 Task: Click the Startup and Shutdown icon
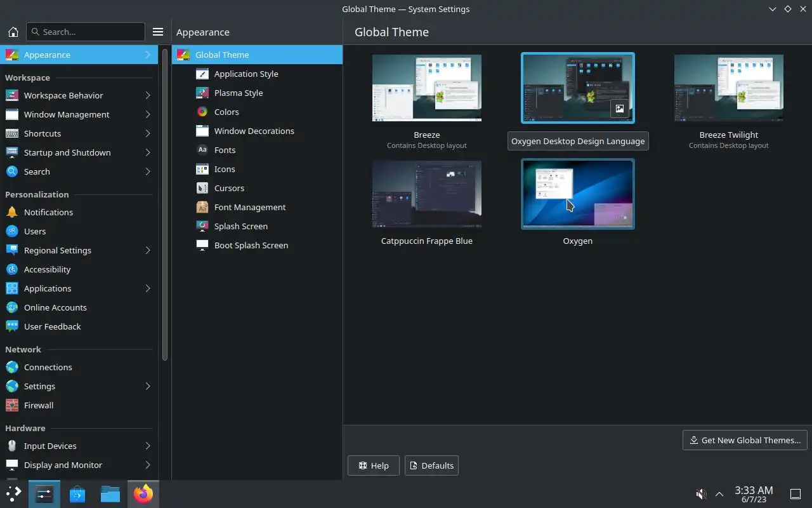pos(11,152)
